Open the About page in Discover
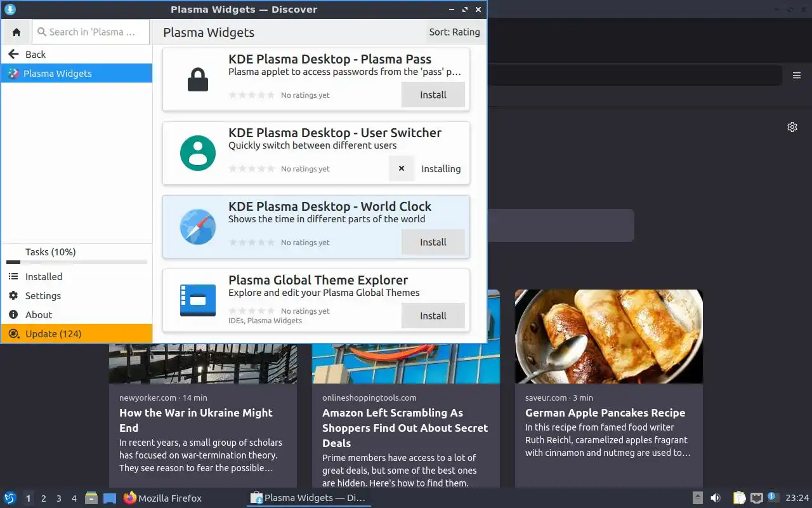Screen dimensions: 812x508 (x=77, y=315)
